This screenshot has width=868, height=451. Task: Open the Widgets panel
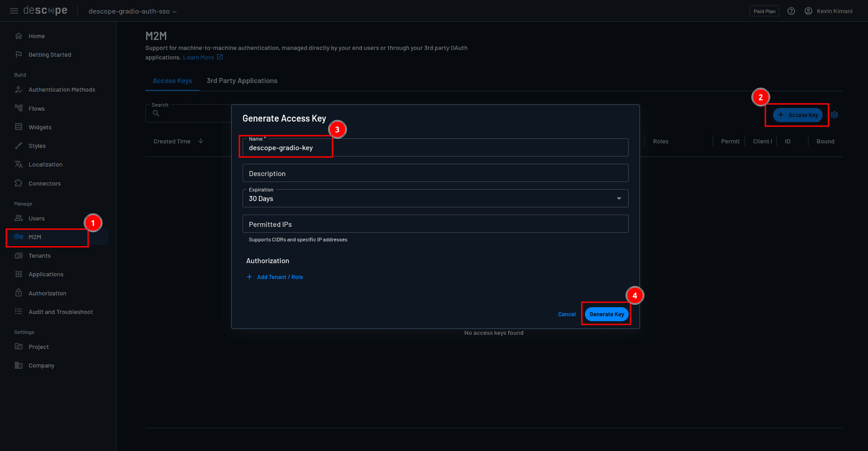pos(40,127)
